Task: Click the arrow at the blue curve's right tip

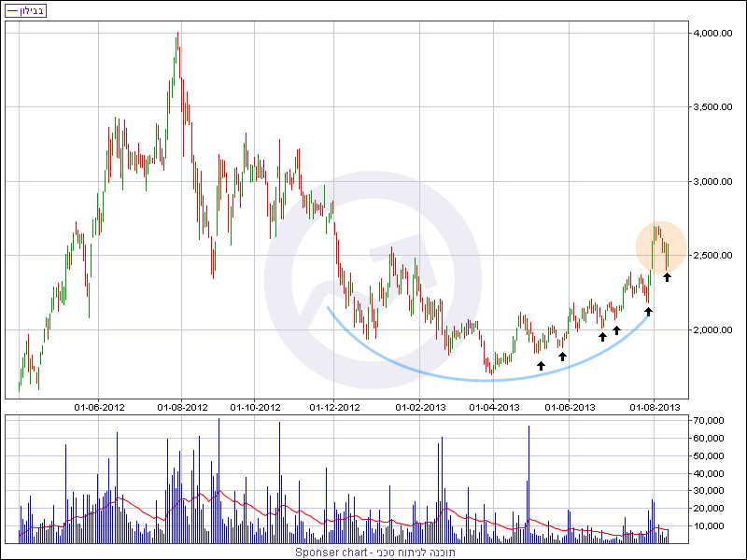Action: pos(648,310)
